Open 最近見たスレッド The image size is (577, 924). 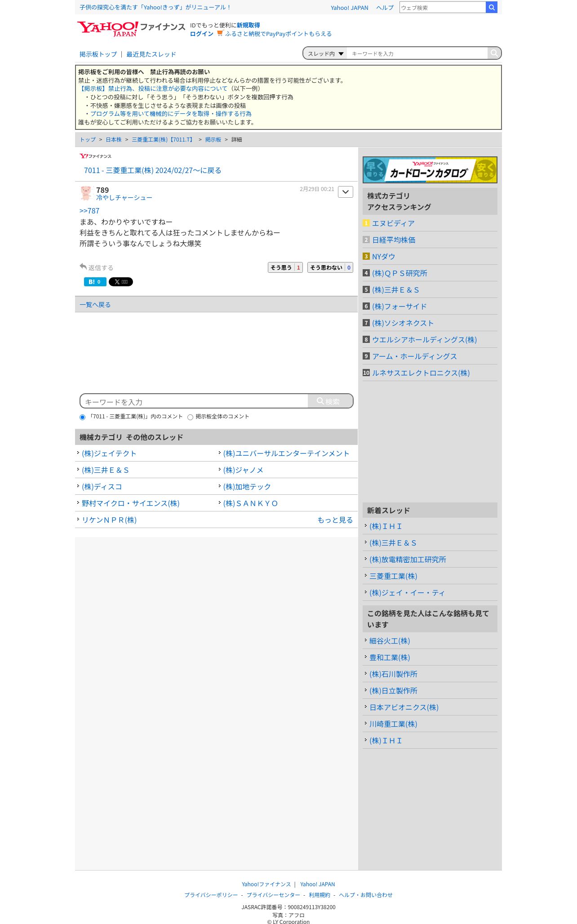151,54
